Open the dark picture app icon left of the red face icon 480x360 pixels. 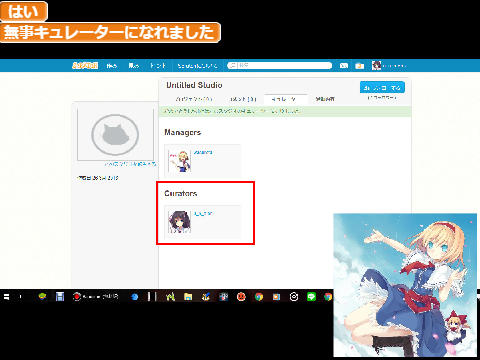224,296
